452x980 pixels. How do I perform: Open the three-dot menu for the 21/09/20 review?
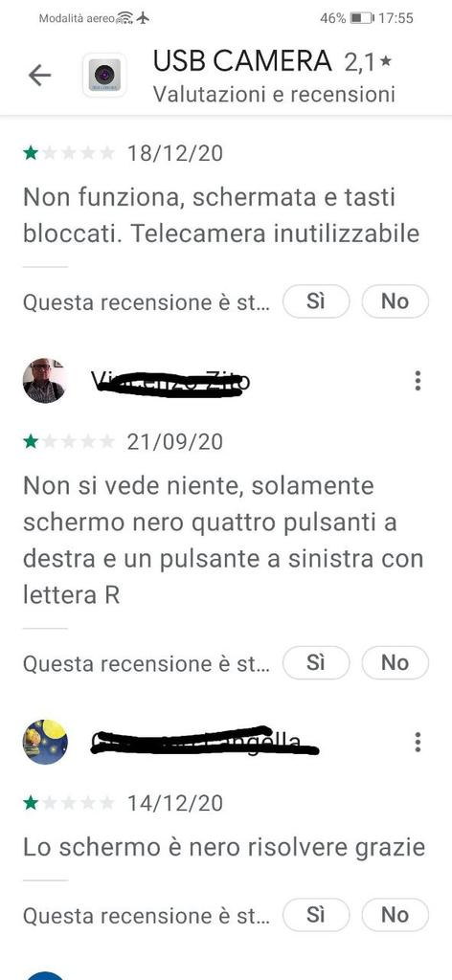click(x=418, y=381)
